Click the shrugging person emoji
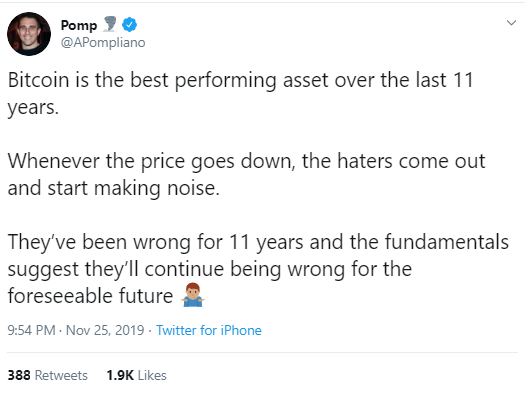Image resolution: width=525 pixels, height=397 pixels. pos(193,295)
